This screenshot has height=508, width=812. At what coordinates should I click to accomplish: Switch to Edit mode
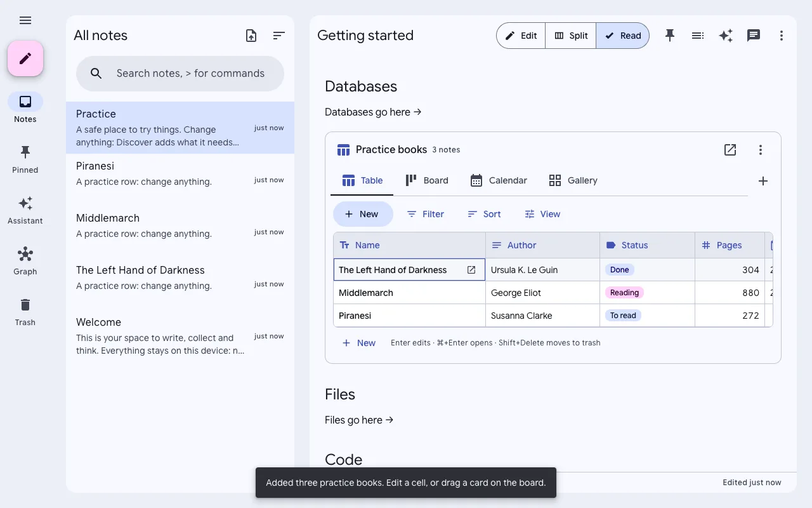point(521,36)
